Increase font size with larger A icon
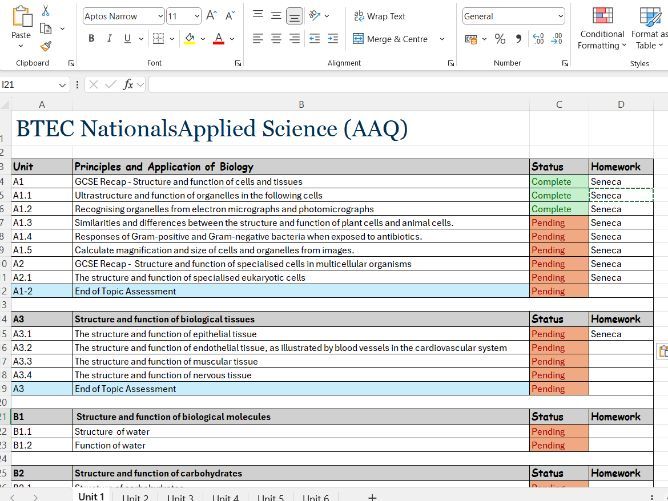Screen dimensions: 668x501 click(x=211, y=16)
